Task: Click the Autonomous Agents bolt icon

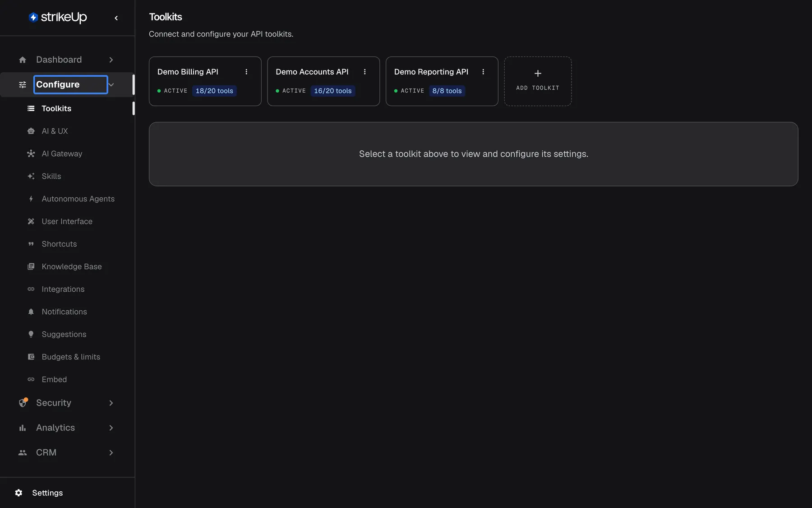Action: (x=31, y=199)
